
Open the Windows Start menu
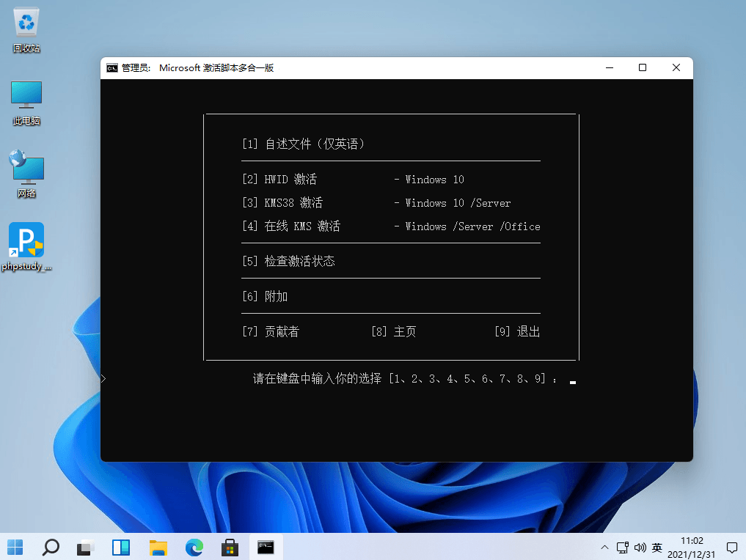[15, 547]
